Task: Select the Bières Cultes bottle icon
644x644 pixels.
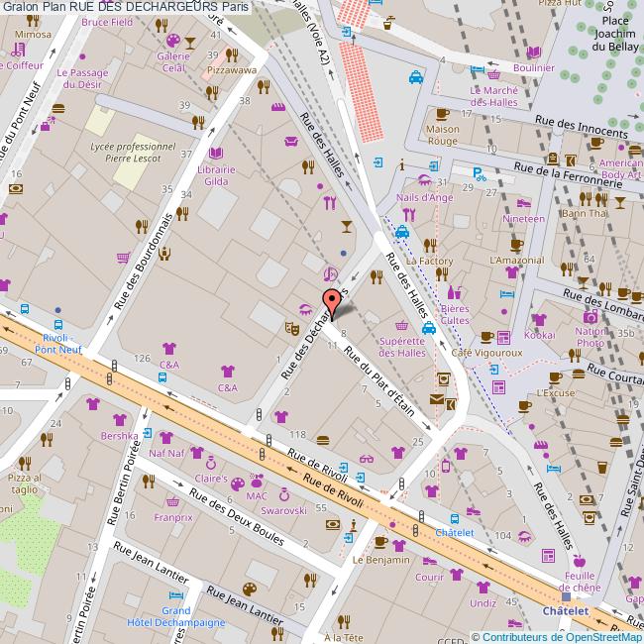Action: [455, 292]
